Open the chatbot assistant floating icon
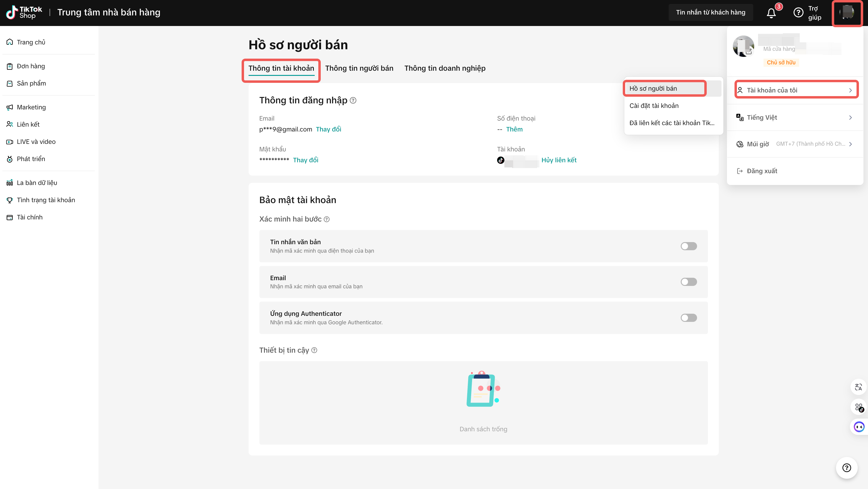 pyautogui.click(x=859, y=427)
